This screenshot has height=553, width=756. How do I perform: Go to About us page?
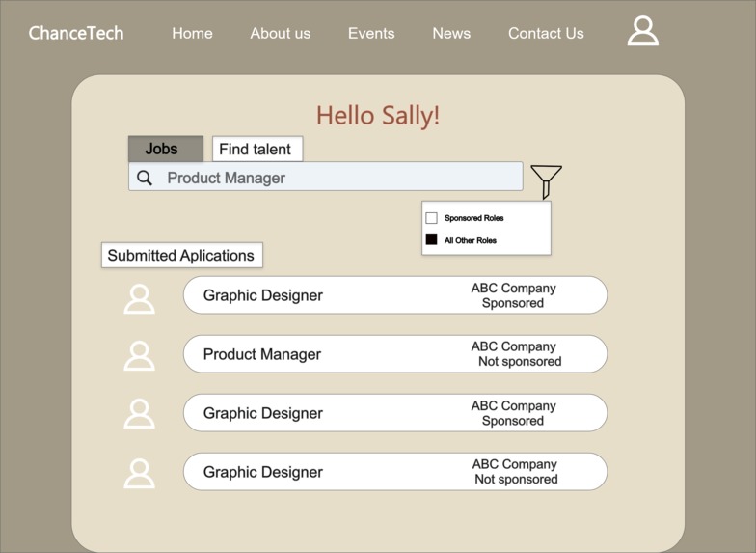(x=280, y=33)
